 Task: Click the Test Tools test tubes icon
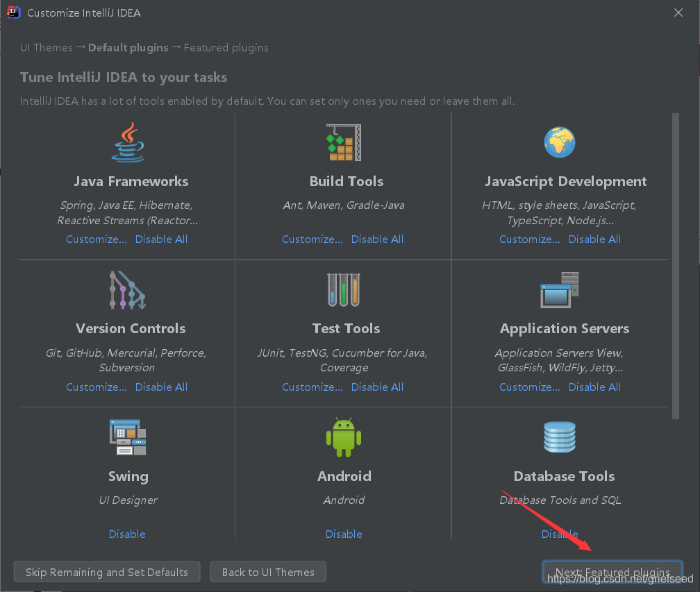click(x=344, y=290)
